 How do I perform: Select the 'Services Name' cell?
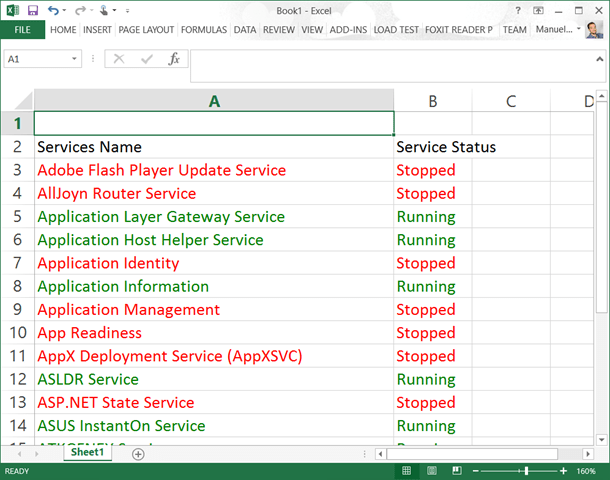click(214, 147)
